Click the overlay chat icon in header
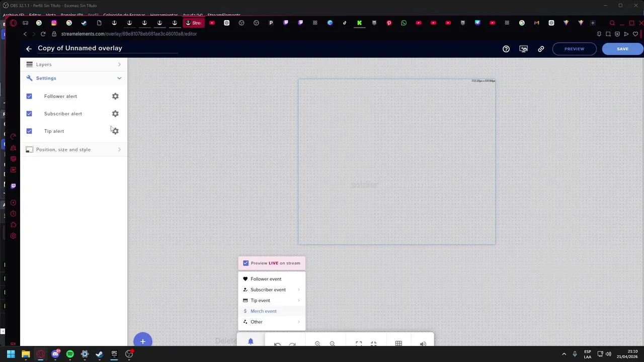Viewport: 644px width, 362px height. 524,49
